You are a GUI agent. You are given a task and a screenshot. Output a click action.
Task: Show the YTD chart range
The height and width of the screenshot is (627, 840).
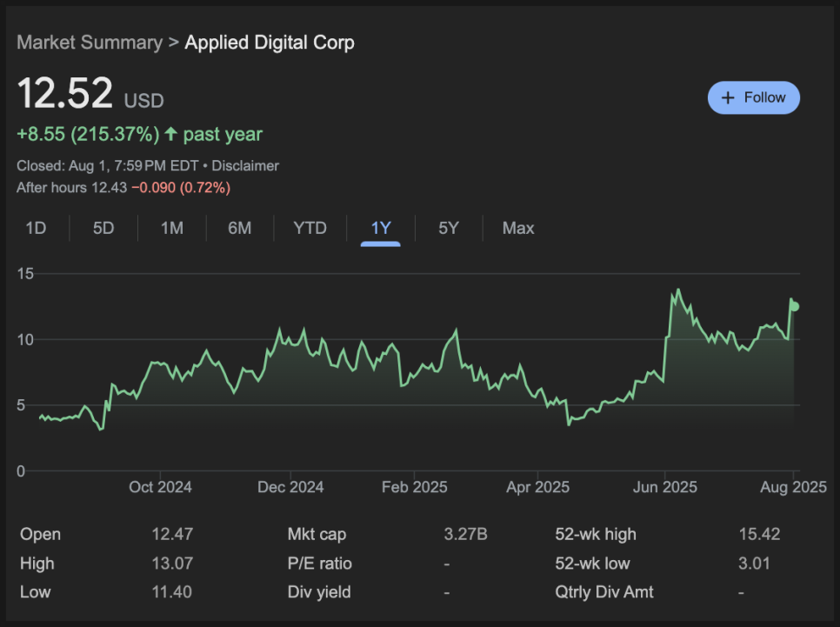[x=310, y=229]
